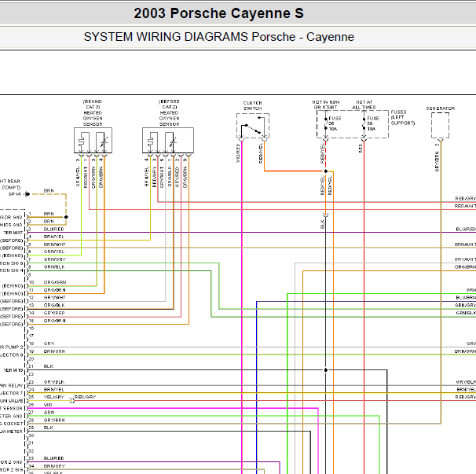The height and width of the screenshot is (474, 476).
Task: Click pin 12 'GRY/WHT' wire label
Action: click(x=55, y=298)
